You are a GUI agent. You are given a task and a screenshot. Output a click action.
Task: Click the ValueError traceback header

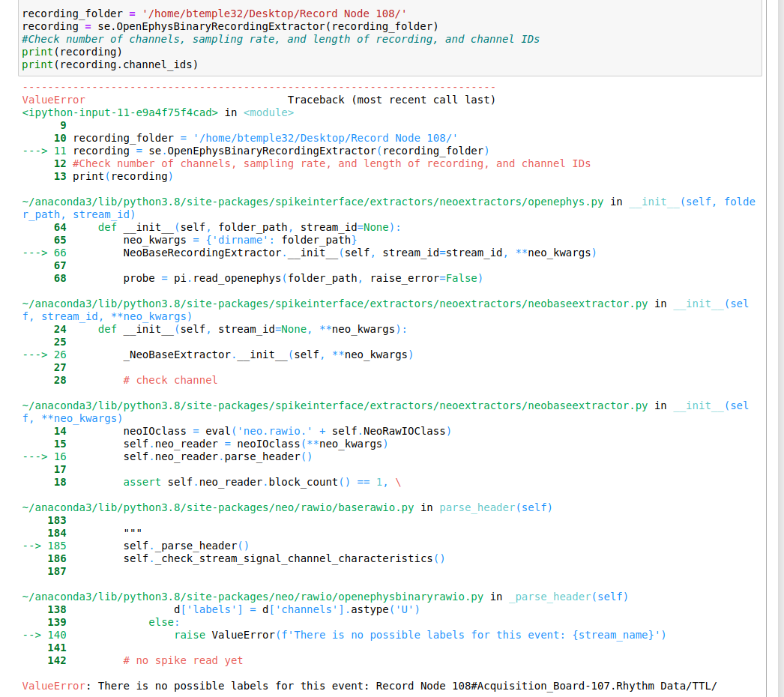52,100
